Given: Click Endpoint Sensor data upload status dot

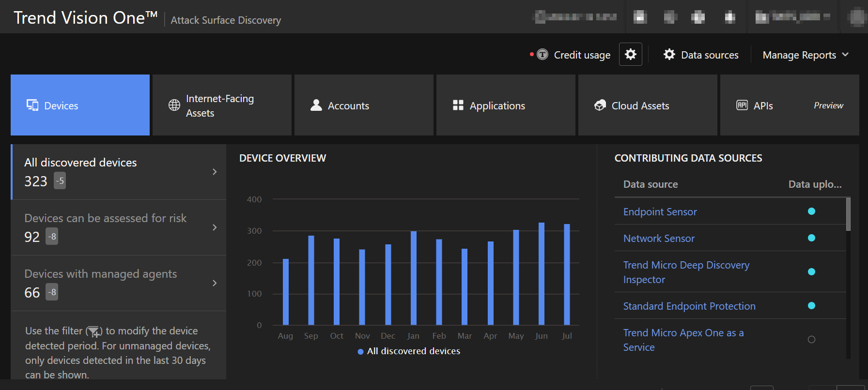Looking at the screenshot, I should [812, 211].
